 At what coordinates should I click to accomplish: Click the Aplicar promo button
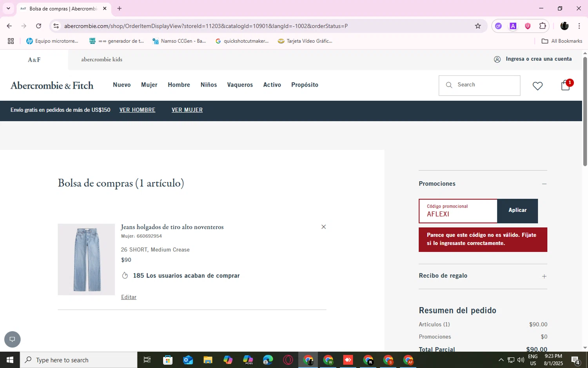tap(517, 211)
